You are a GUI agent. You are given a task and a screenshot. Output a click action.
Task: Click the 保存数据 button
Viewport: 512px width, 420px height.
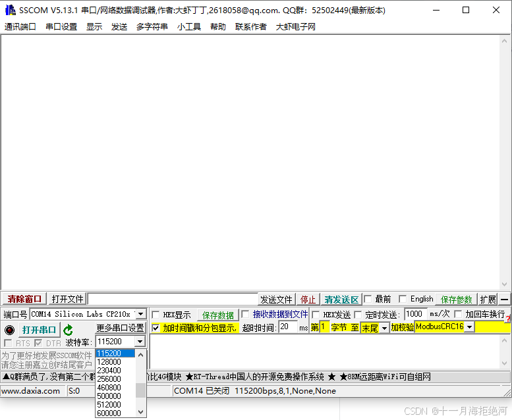point(218,315)
